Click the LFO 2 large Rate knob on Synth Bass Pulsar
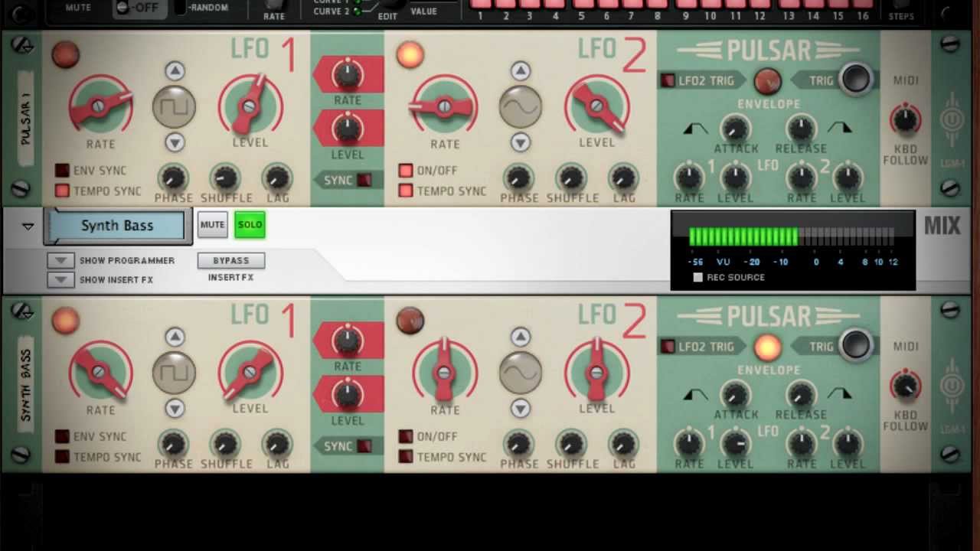 point(445,373)
